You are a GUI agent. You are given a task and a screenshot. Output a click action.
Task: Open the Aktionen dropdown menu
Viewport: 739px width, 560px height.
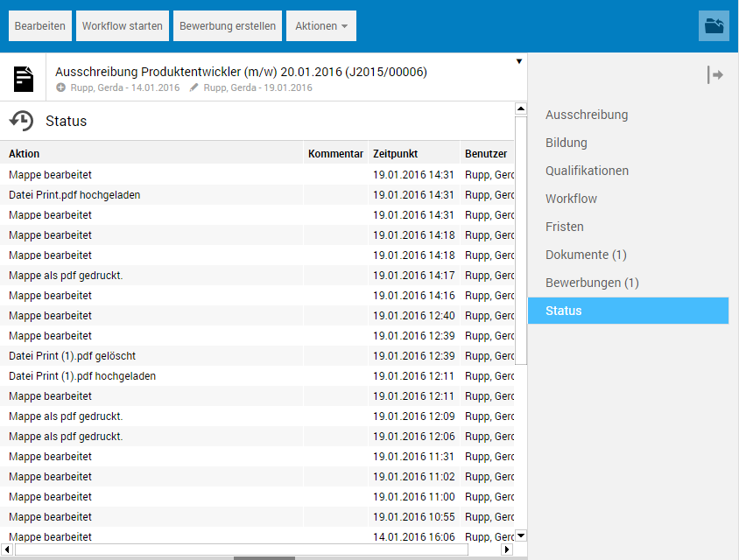pyautogui.click(x=320, y=26)
